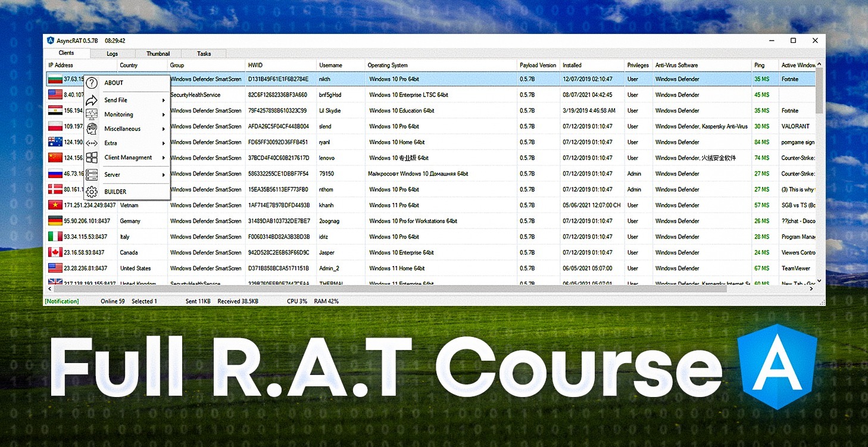868x447 pixels.
Task: Expand the Client Managment submenu arrow
Action: tap(163, 158)
